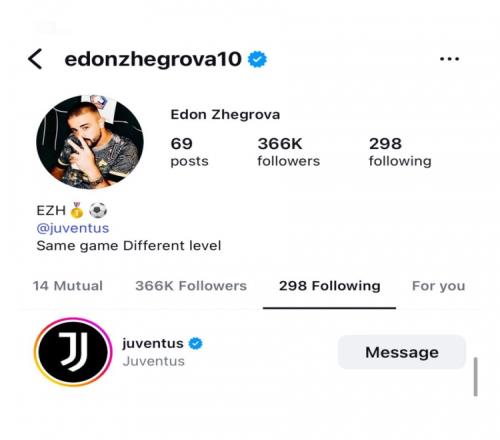Switch to the 14 Mutual tab
Screen dimensions: 500x440
tap(68, 286)
